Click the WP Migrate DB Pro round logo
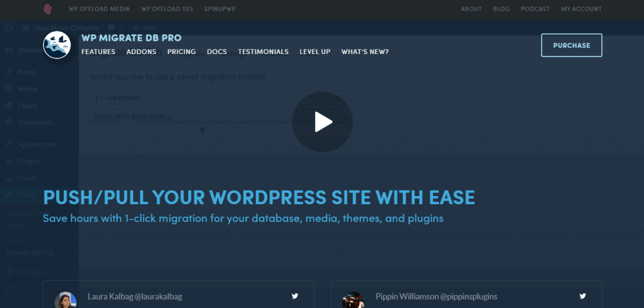Image resolution: width=644 pixels, height=308 pixels. [x=57, y=45]
